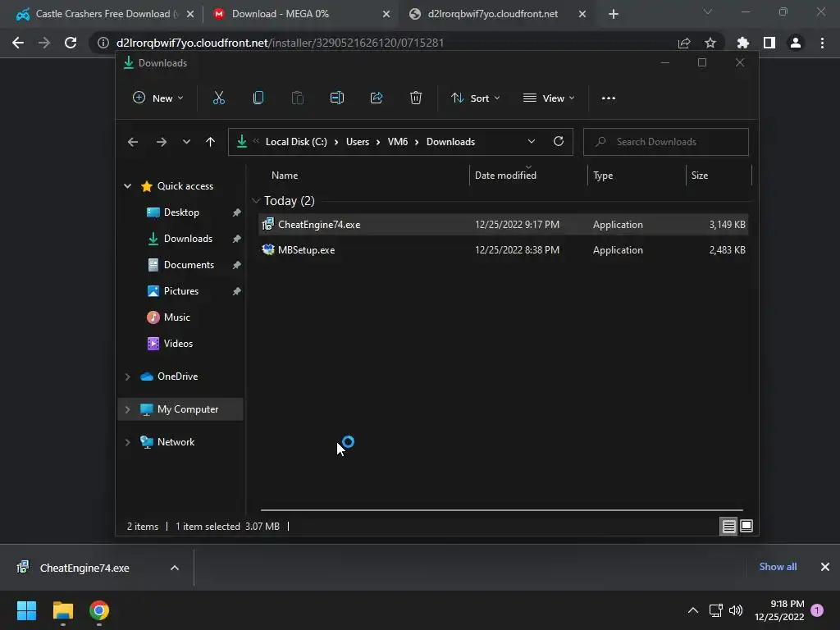Click VM6 in breadcrumb path
Viewport: 840px width, 630px height.
[398, 141]
